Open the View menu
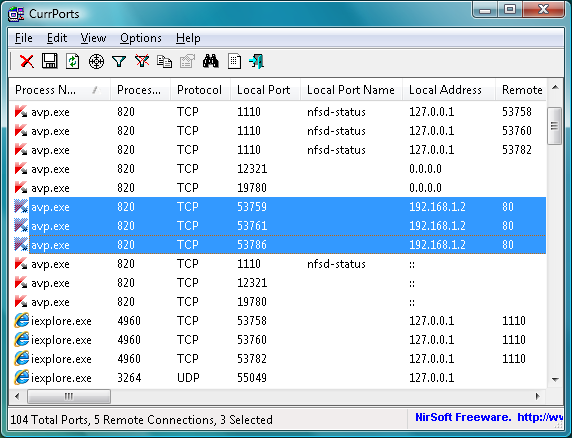 click(x=93, y=38)
